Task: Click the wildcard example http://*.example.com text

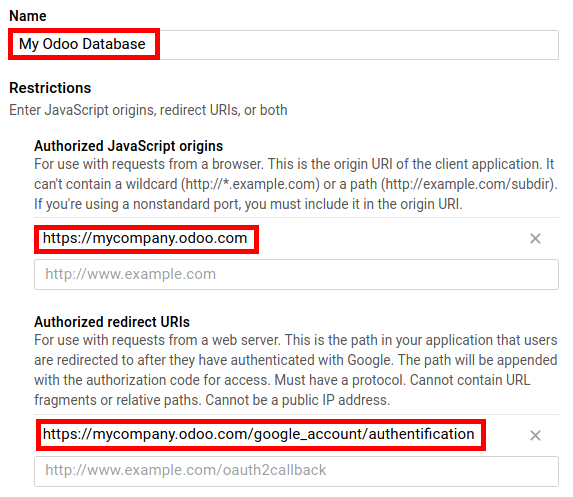Action: point(250,184)
